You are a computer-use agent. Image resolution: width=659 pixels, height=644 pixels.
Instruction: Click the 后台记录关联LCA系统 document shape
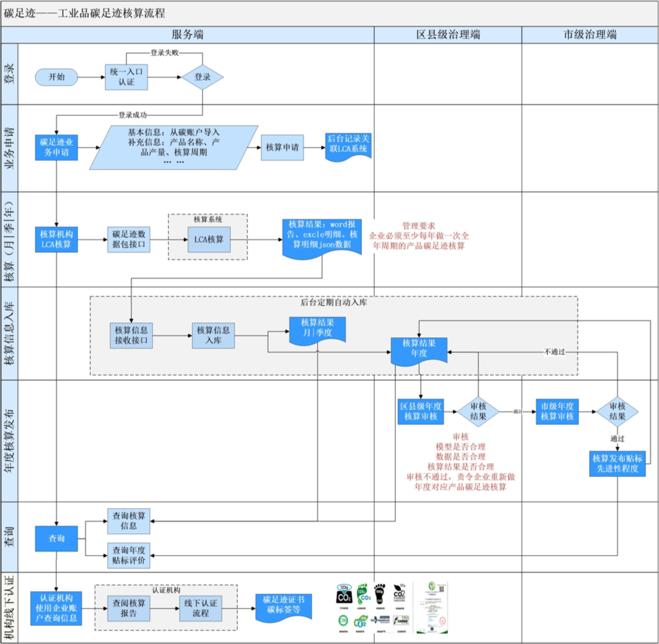(348, 148)
